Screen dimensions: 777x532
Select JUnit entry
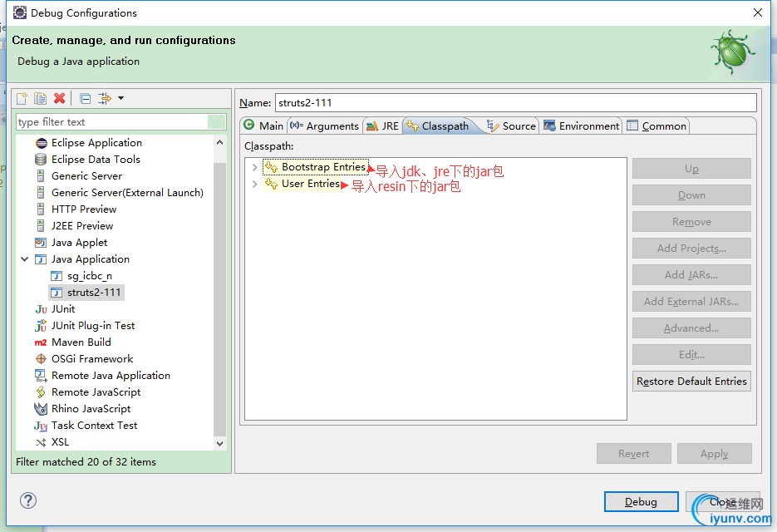63,309
